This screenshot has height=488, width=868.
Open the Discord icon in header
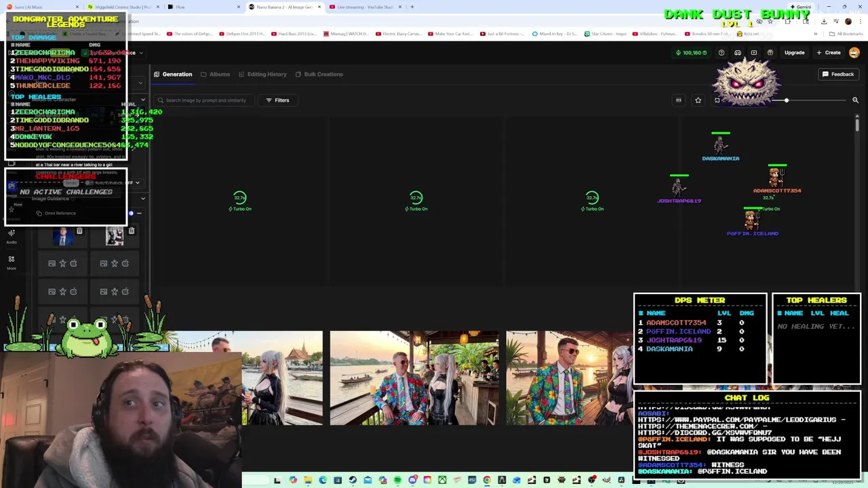click(x=738, y=52)
